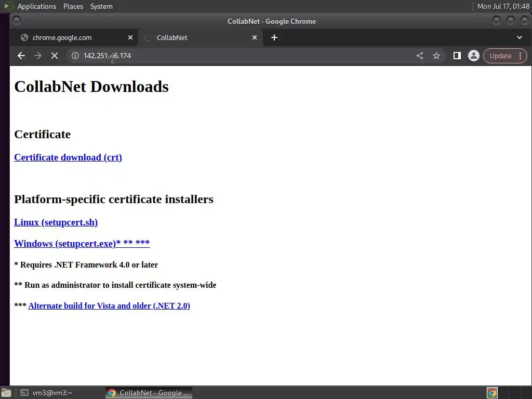
Task: Click the forward navigation arrow
Action: [37, 56]
